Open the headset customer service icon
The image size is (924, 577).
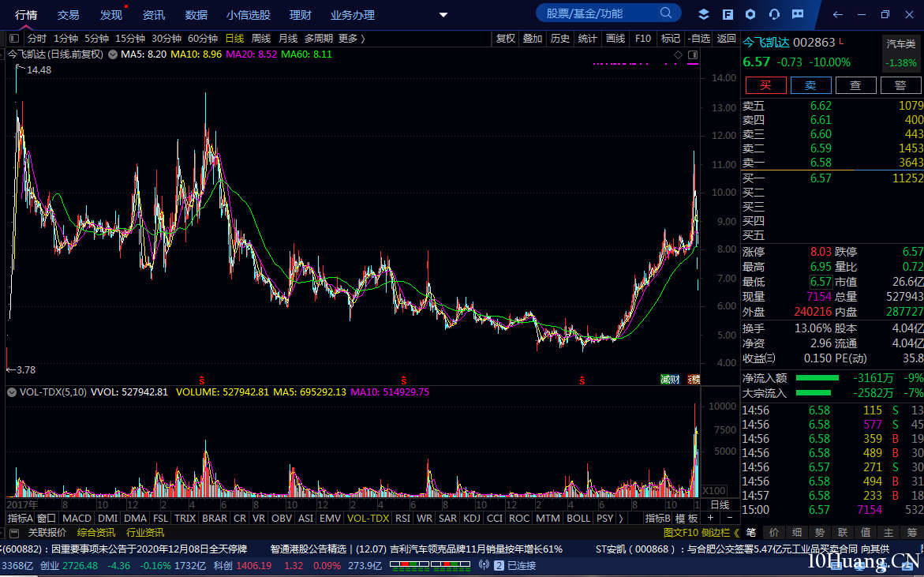774,15
